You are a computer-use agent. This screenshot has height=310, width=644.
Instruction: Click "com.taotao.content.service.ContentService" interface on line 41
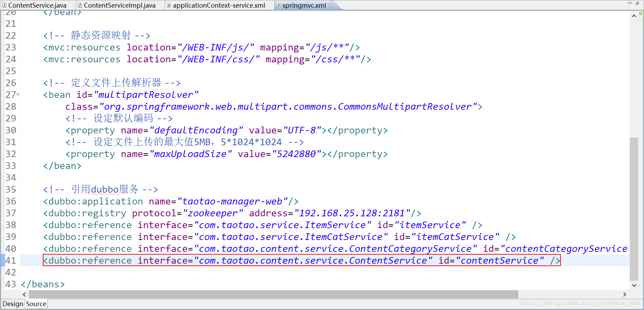pos(313,261)
